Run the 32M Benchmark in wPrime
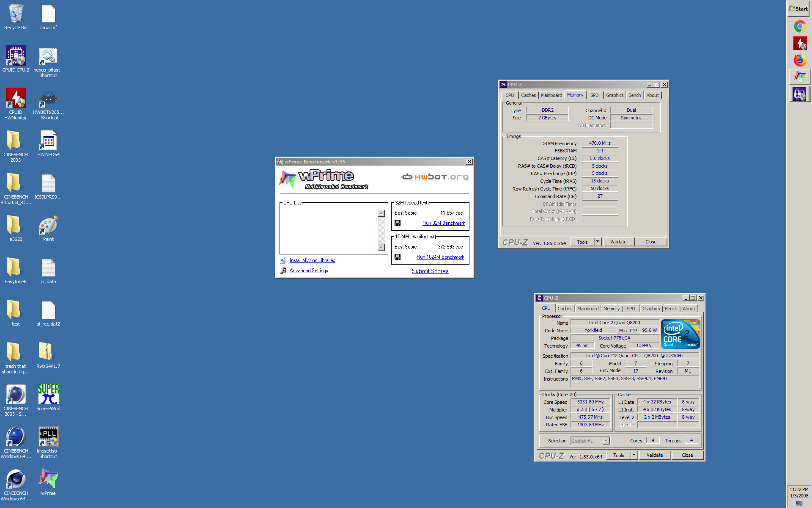Image resolution: width=812 pixels, height=508 pixels. [x=444, y=223]
